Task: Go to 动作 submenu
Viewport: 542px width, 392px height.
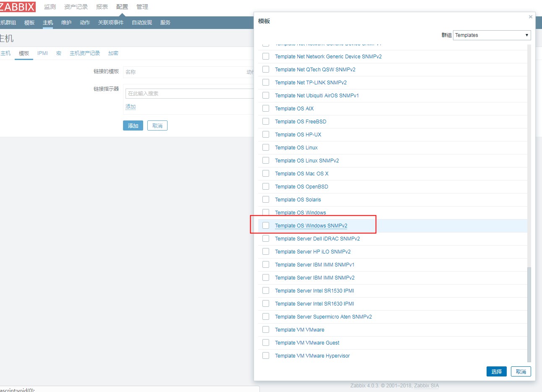Action: (85, 23)
